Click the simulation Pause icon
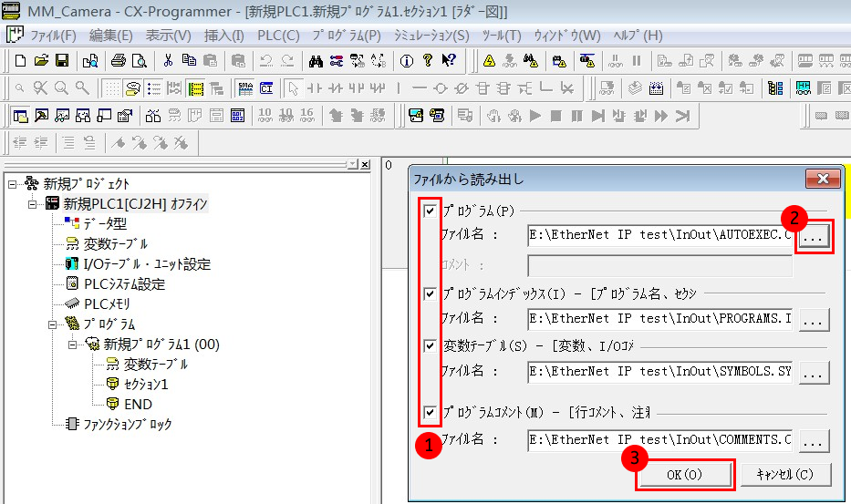 pos(577,116)
